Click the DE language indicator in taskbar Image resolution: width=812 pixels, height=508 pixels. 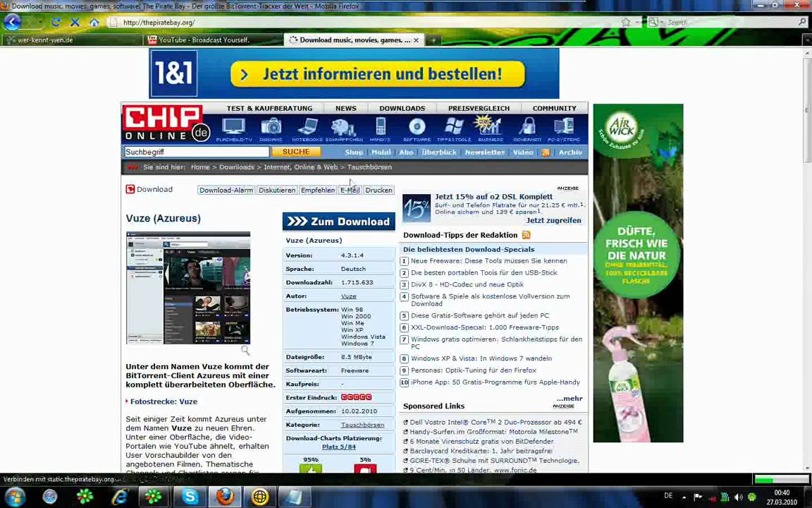pyautogui.click(x=668, y=496)
